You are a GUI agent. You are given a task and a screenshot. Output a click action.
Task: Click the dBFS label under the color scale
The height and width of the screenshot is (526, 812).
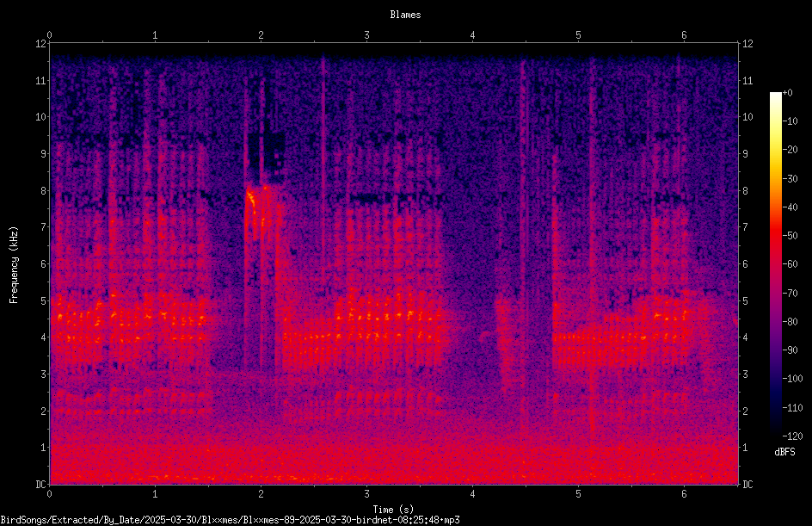point(784,452)
